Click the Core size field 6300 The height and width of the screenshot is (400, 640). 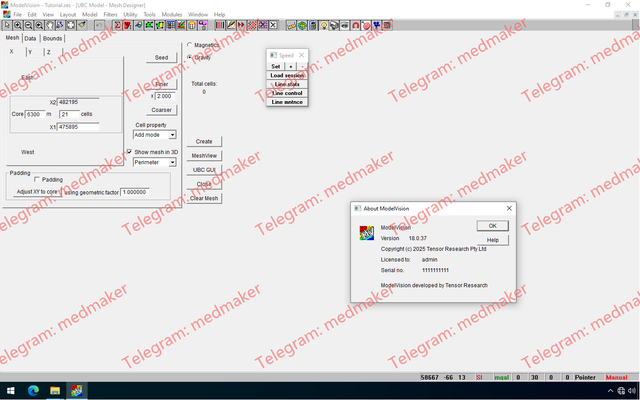[35, 114]
